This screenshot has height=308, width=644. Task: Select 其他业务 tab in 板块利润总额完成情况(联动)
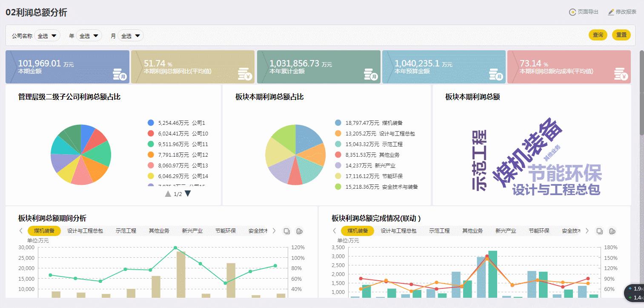tap(472, 231)
